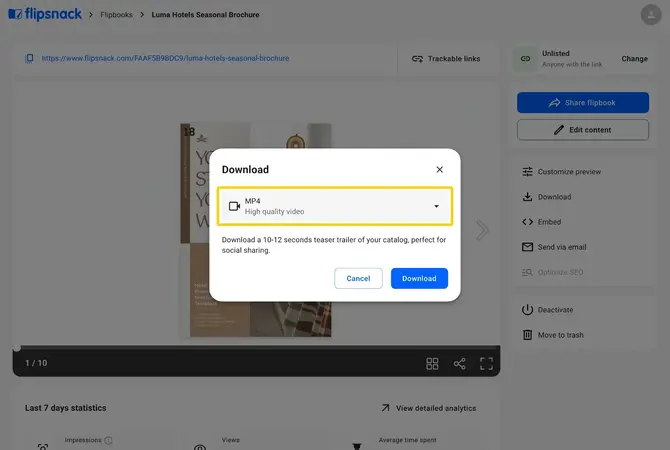Click the Impressions info icon

[109, 440]
